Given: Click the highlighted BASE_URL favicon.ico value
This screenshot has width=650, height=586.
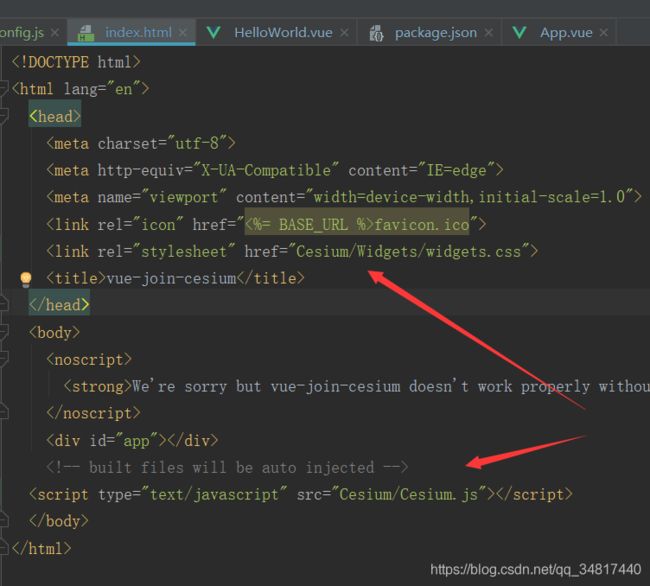Looking at the screenshot, I should coord(357,224).
